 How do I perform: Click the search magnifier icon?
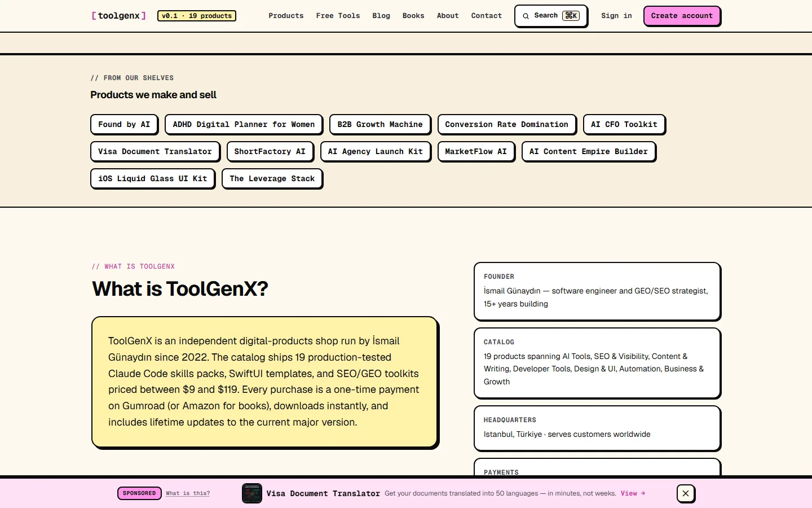(x=526, y=16)
